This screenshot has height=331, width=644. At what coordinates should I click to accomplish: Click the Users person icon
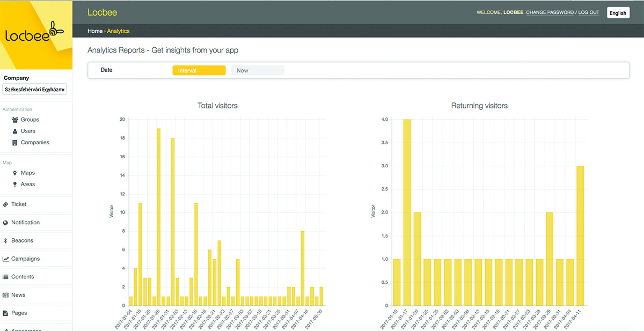15,131
